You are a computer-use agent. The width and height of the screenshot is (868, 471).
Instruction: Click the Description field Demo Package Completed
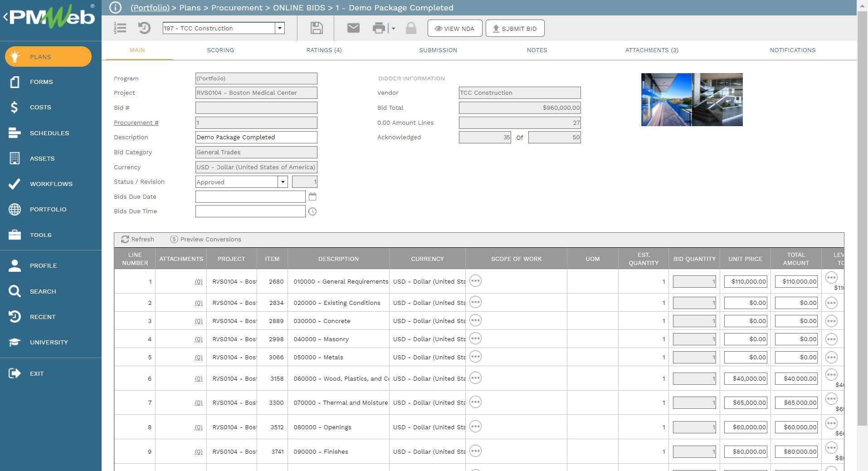coord(256,137)
